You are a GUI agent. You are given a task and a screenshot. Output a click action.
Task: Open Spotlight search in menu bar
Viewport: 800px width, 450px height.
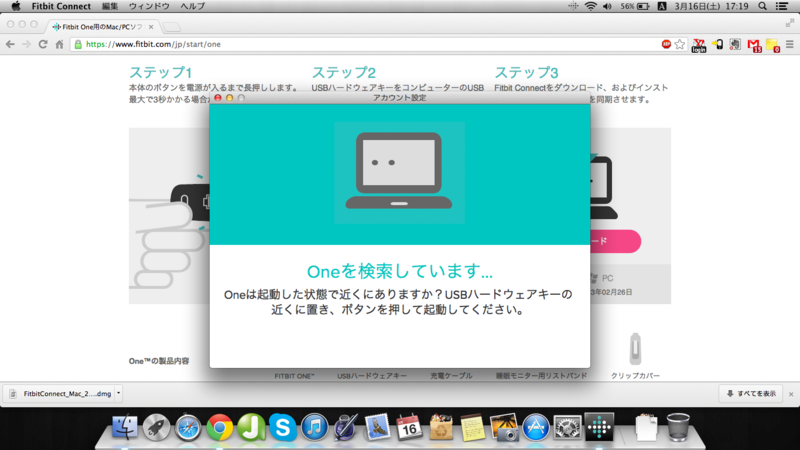pos(762,6)
